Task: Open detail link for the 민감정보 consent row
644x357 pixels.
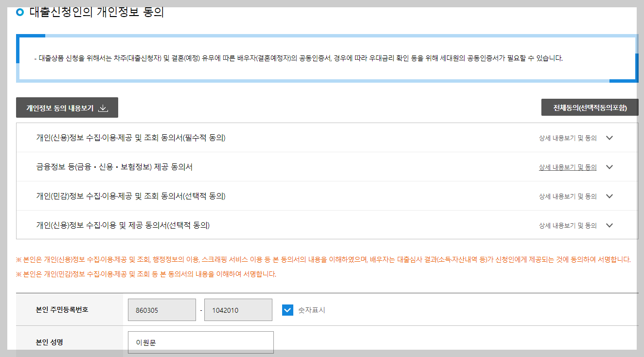Action: 567,196
